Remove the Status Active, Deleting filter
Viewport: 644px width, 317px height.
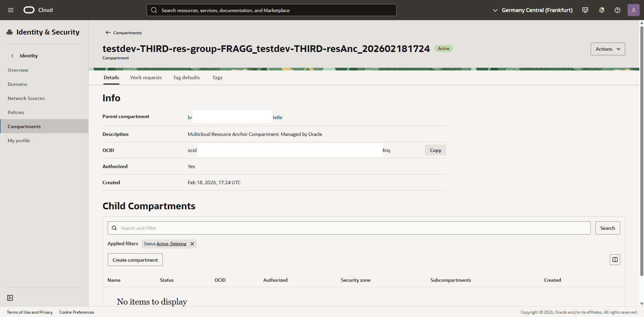coord(192,244)
